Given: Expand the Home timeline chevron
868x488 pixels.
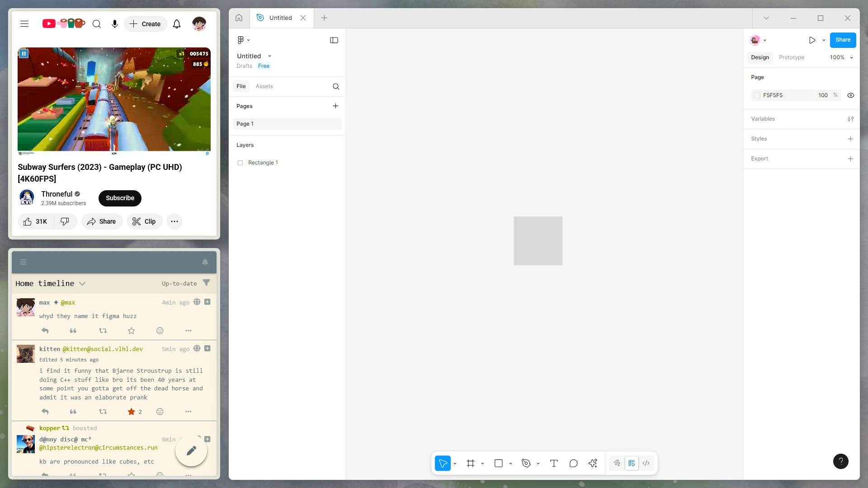Looking at the screenshot, I should (82, 284).
